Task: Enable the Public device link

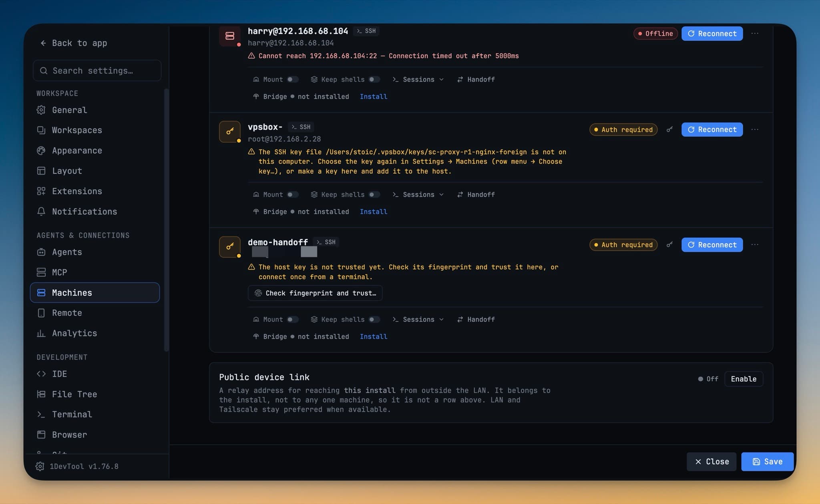Action: [744, 379]
